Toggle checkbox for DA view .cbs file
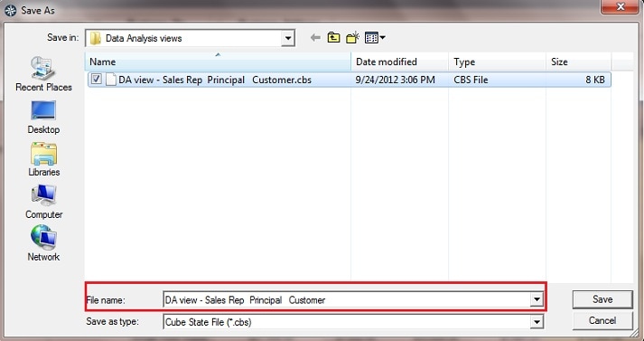Image resolution: width=644 pixels, height=341 pixels. click(96, 79)
